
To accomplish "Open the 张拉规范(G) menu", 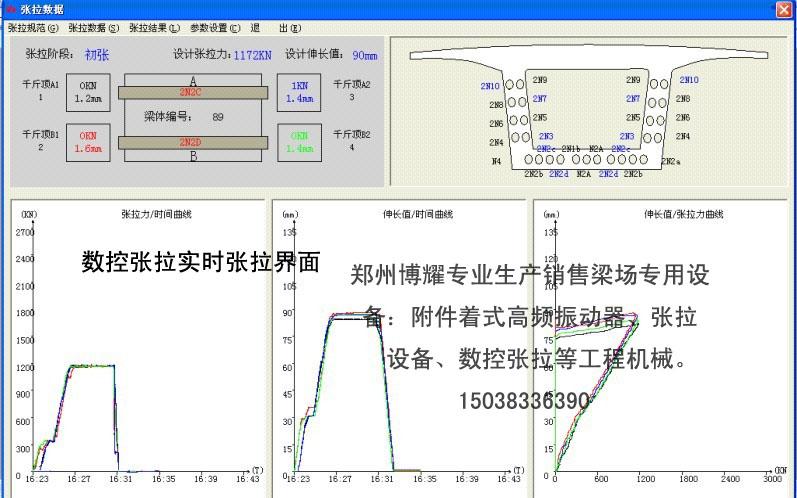I will (x=33, y=28).
